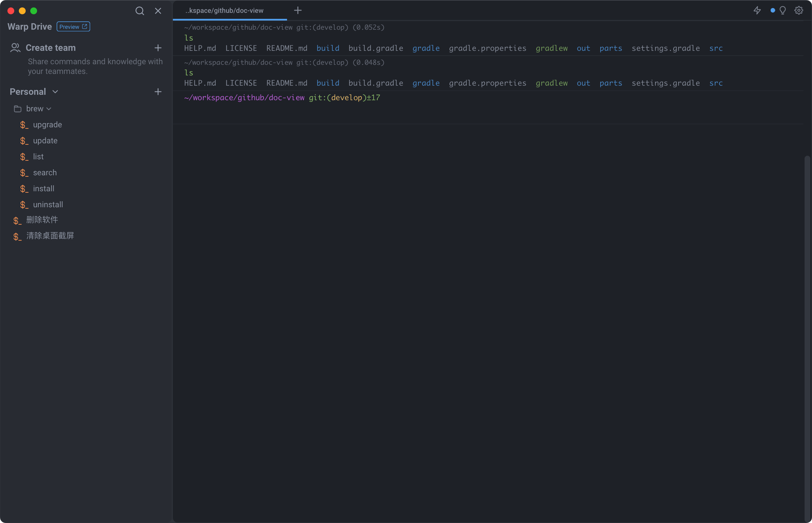The image size is (812, 523).
Task: Open settings gear menu
Action: [x=798, y=11]
